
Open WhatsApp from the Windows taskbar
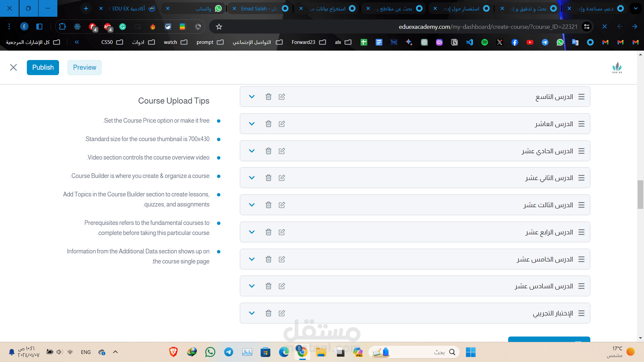pyautogui.click(x=210, y=352)
